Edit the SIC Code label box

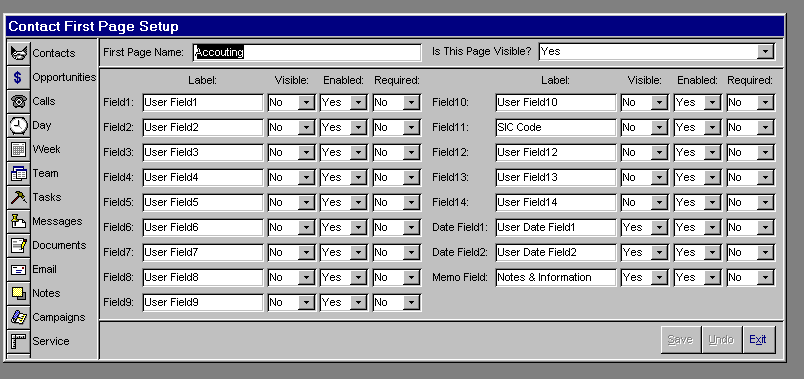[556, 128]
